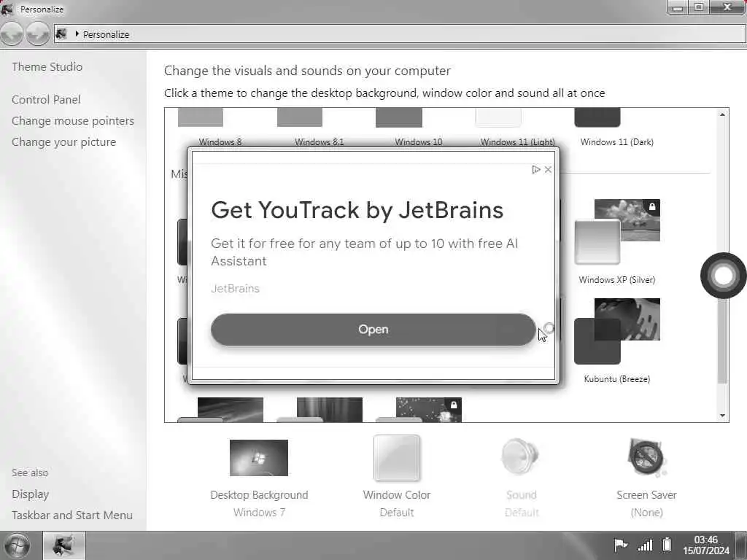Click the address bar location icon
747x560 pixels.
(61, 34)
